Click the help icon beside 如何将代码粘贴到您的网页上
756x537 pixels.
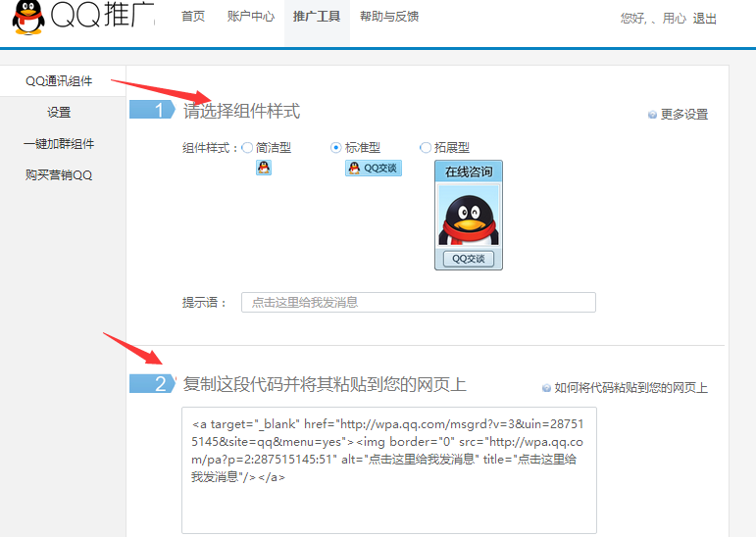coord(546,388)
